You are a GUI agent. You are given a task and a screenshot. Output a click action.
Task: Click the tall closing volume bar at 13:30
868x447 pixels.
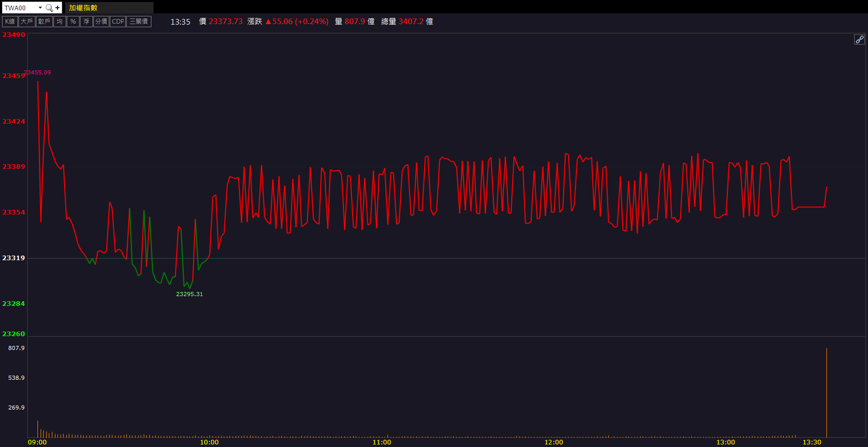click(x=826, y=393)
